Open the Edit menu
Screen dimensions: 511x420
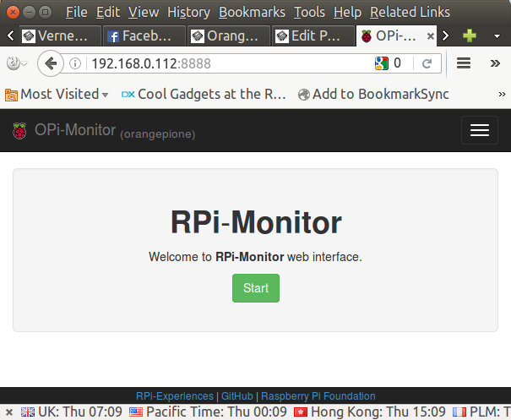click(x=108, y=13)
